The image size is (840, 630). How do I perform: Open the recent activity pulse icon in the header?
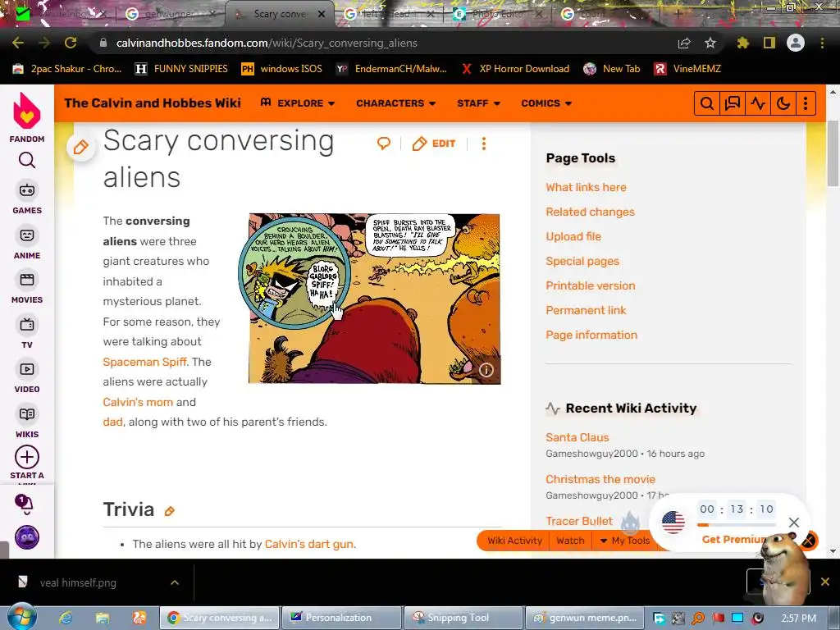click(x=758, y=103)
